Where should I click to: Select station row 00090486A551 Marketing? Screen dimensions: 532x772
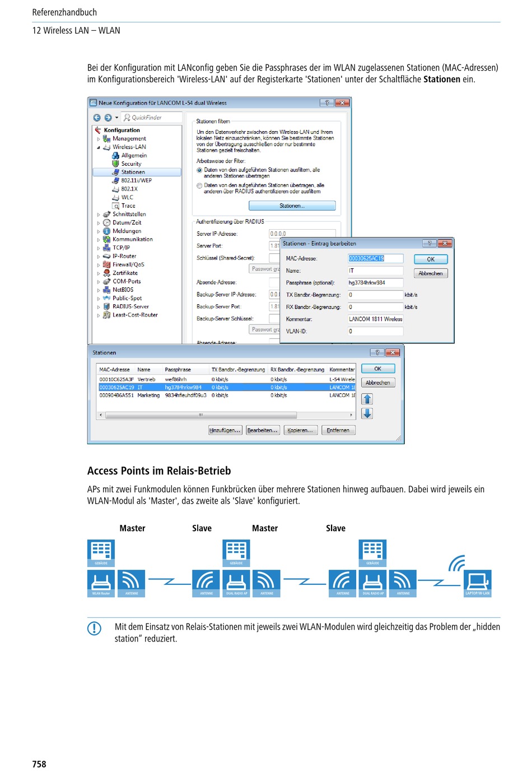[x=227, y=395]
